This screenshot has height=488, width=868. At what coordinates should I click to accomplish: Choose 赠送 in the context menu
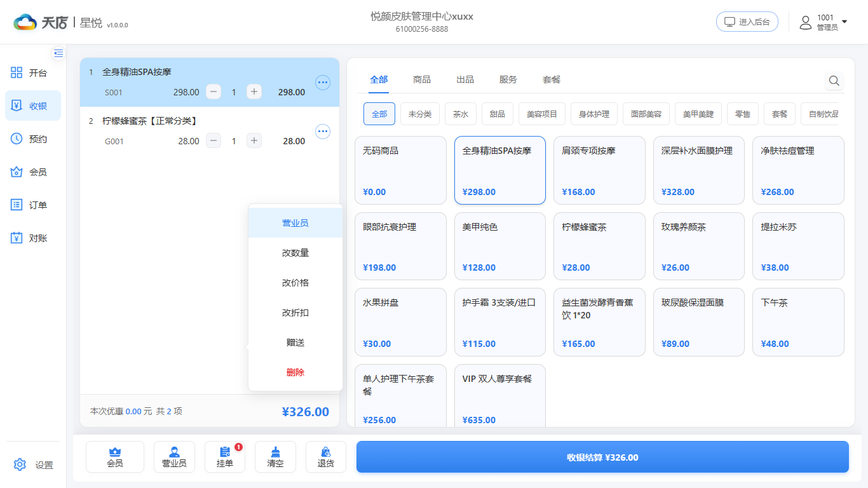tap(295, 342)
